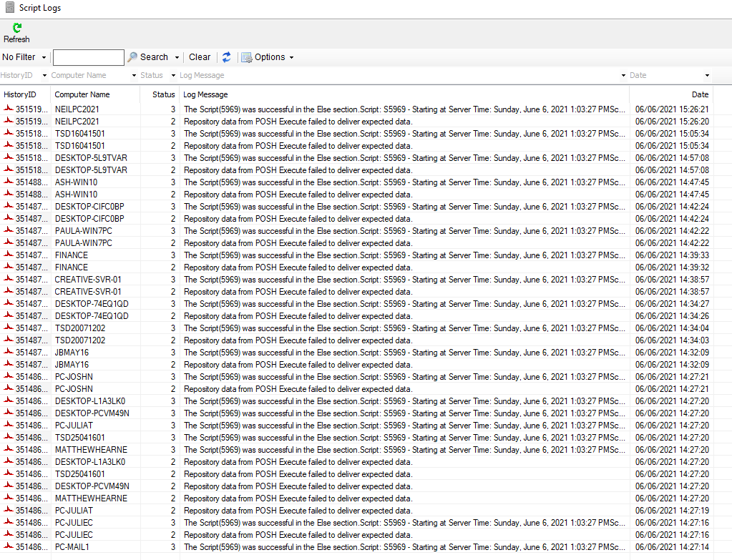732x560 pixels.
Task: Click the magnifier icon on the Search button
Action: click(132, 57)
